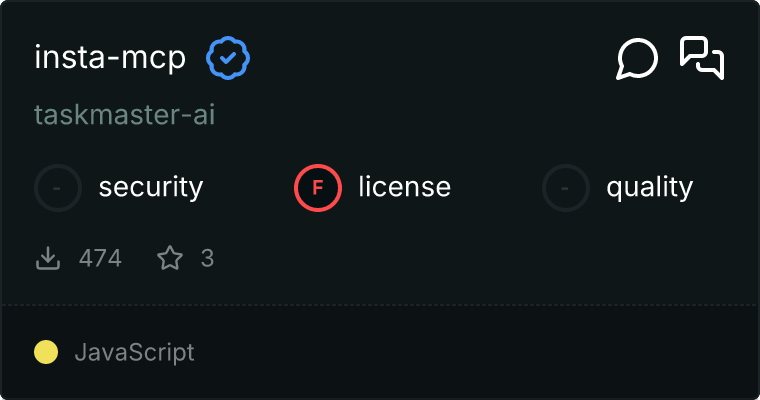Click the red F license grade badge
Screen dimensions: 760x400
pos(318,187)
